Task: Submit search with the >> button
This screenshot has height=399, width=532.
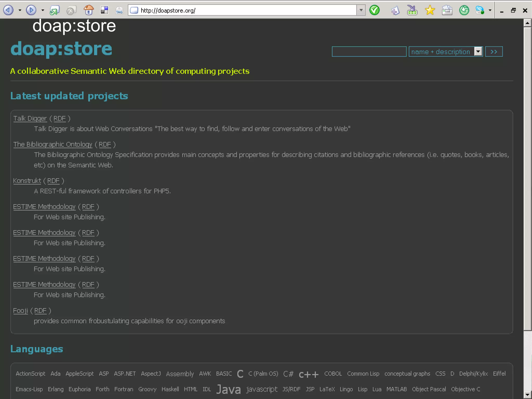Action: 494,51
